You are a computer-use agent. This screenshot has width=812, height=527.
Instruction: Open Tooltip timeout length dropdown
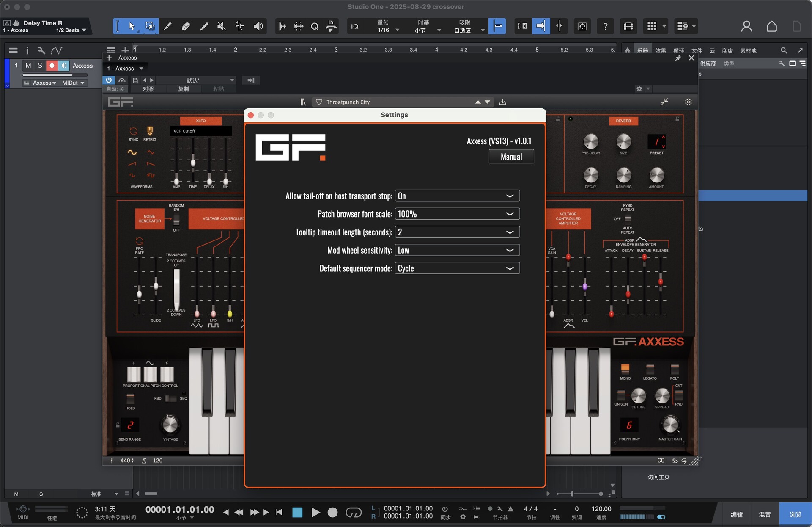click(457, 232)
